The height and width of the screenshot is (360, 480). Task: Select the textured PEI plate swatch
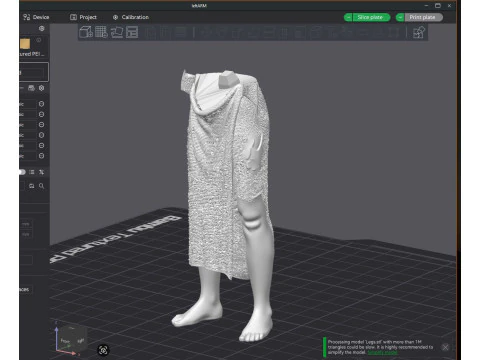pos(25,44)
